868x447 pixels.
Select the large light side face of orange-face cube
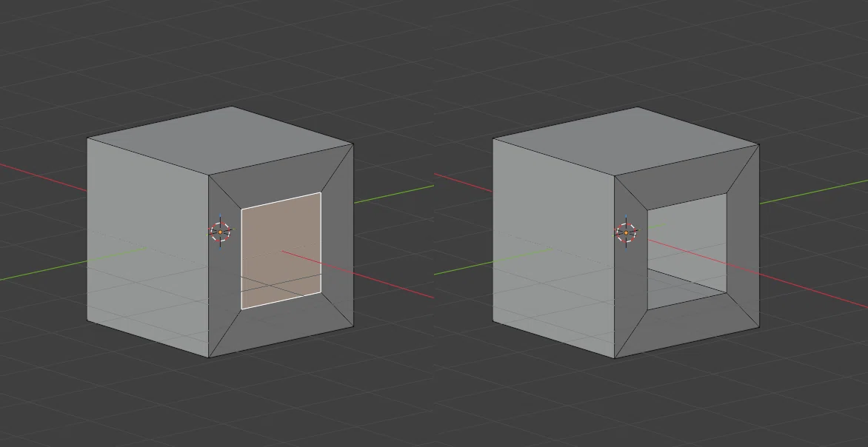[148, 248]
